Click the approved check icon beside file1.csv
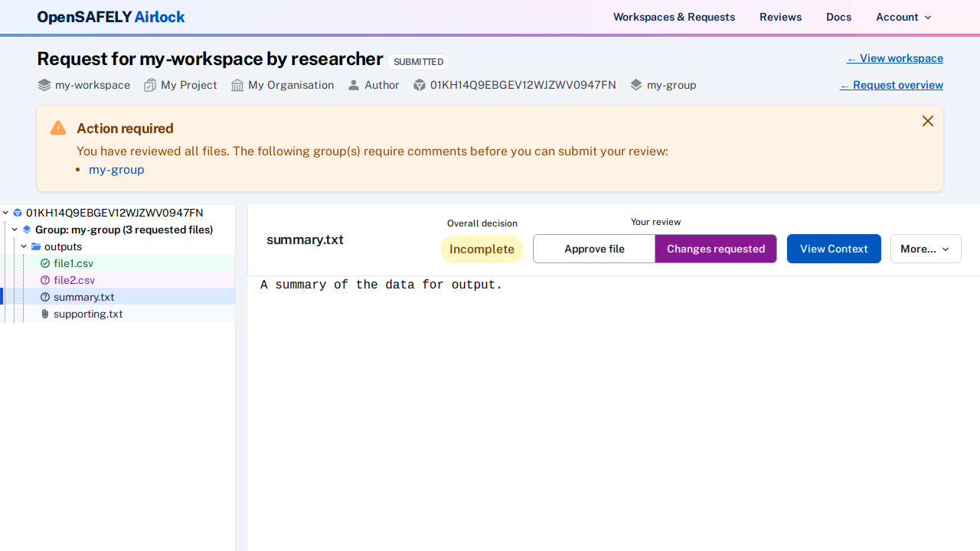Screen dimensions: 980x551 pyautogui.click(x=45, y=263)
